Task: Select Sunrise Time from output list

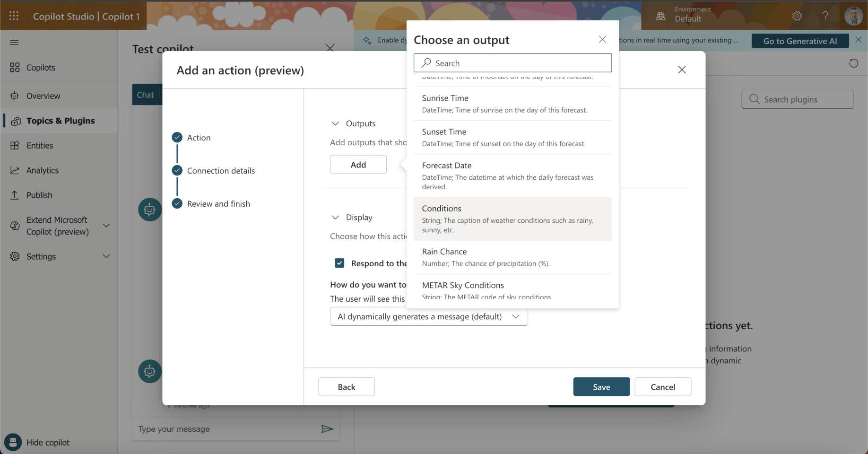Action: coord(512,104)
